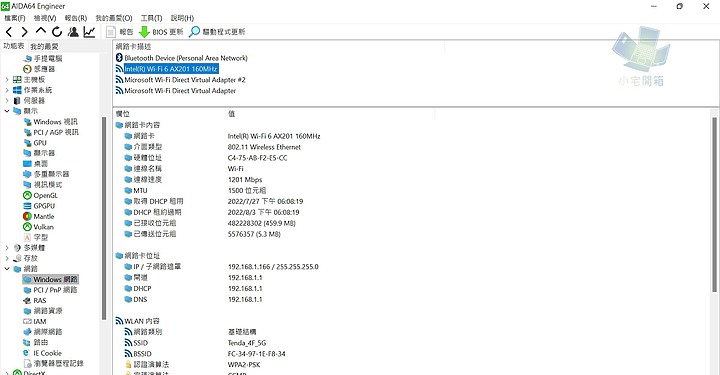Viewport: 720px width, 375px height.
Task: Switch to the 功能表 tab
Action: 14,46
